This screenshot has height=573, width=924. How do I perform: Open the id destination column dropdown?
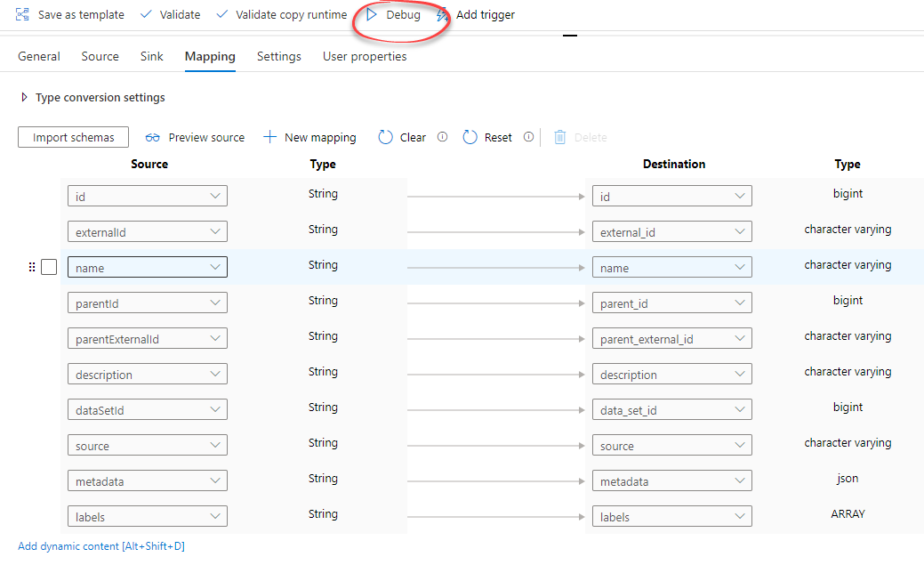point(672,197)
